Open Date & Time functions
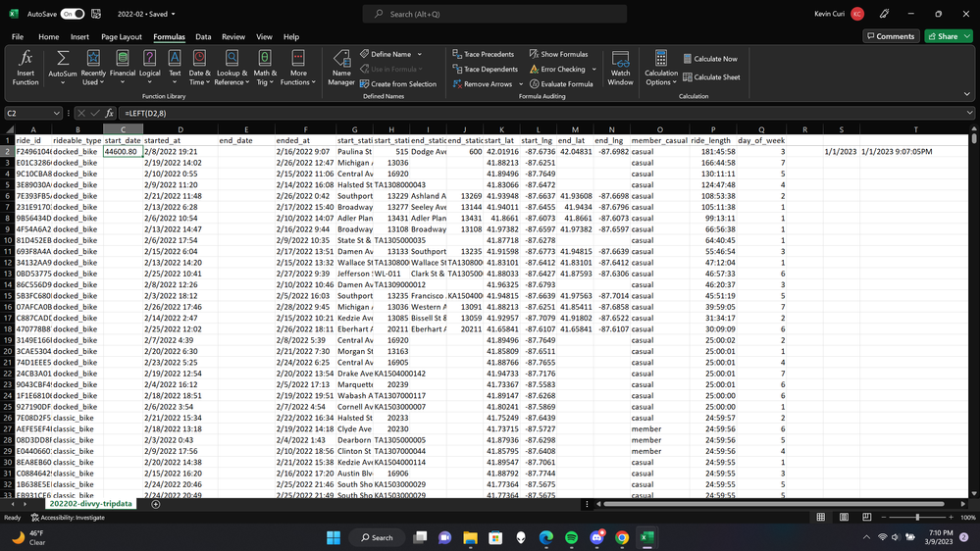The width and height of the screenshot is (980, 551). tap(199, 68)
